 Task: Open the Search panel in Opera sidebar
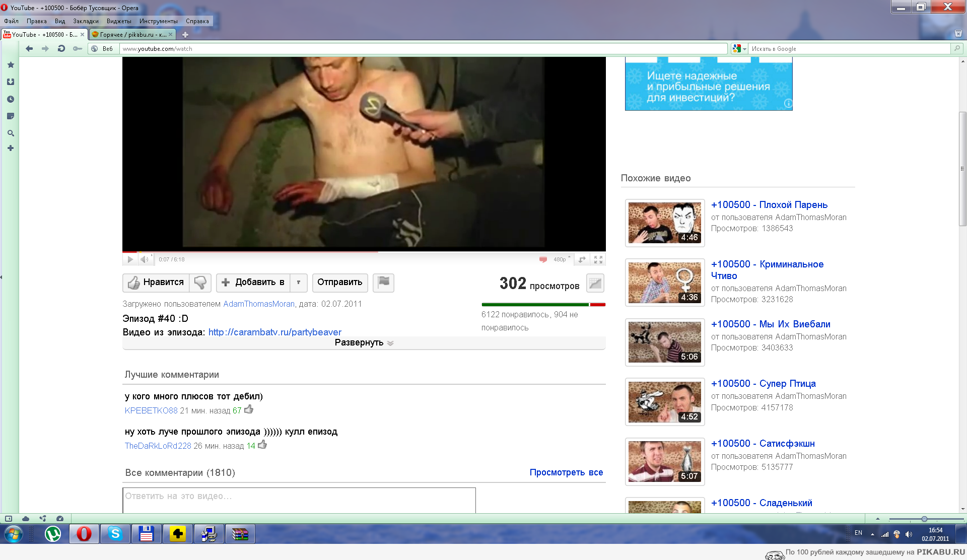pos(11,133)
